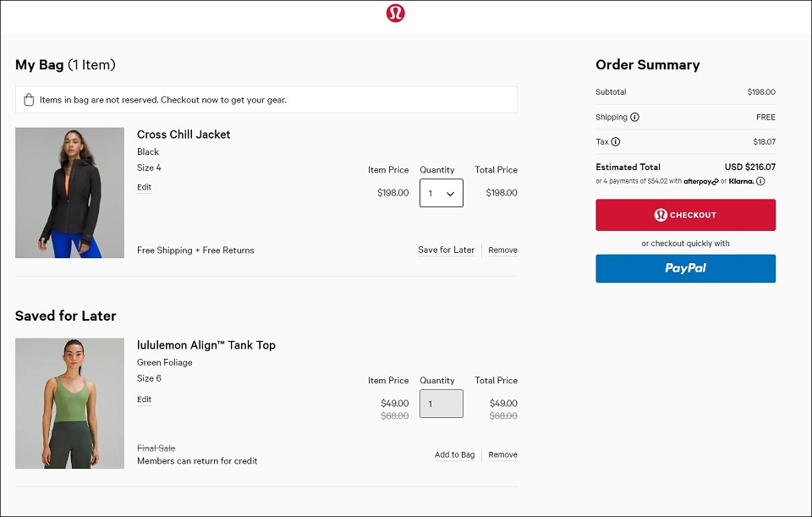Open the Tax info icon
The width and height of the screenshot is (812, 517).
tap(615, 141)
